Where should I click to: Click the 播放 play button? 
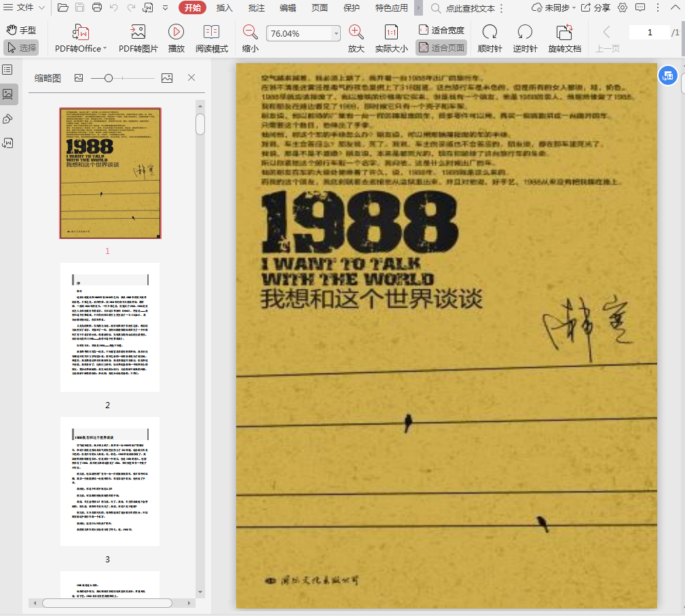coord(176,39)
